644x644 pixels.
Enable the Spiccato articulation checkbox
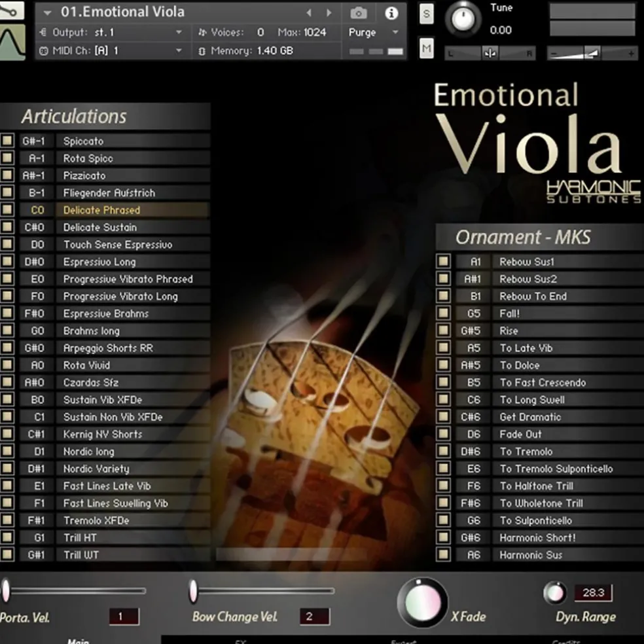7,141
